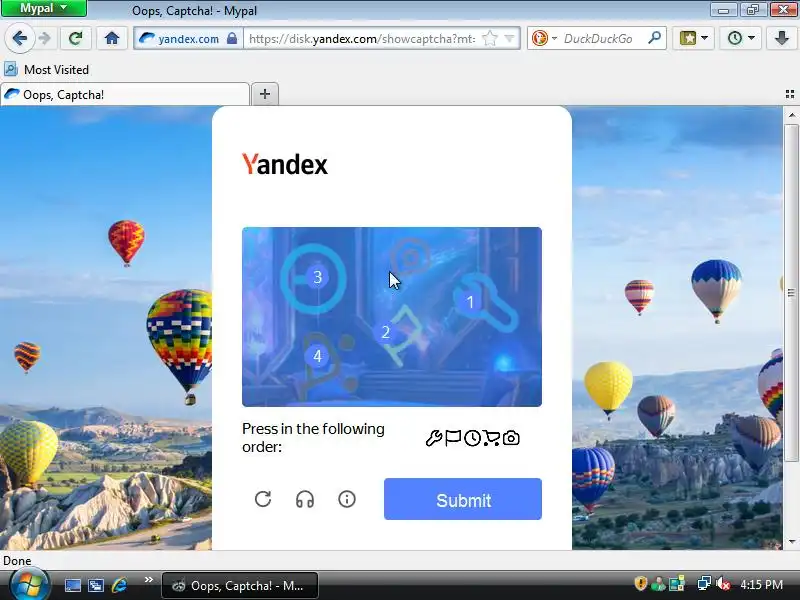Click Switch Between Windows quick launch icon

click(96, 585)
